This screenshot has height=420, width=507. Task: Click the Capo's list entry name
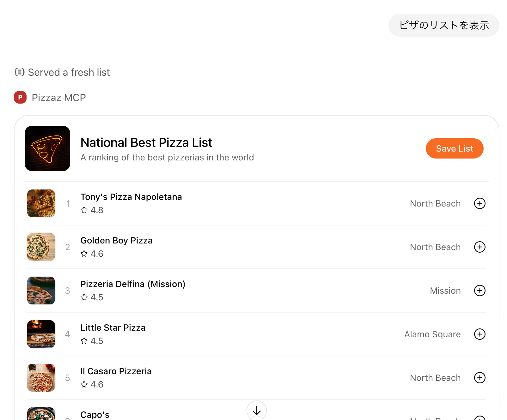pyautogui.click(x=95, y=414)
